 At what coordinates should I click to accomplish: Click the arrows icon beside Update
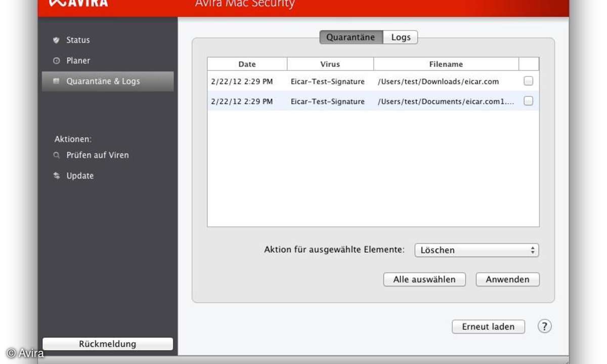[x=57, y=176]
